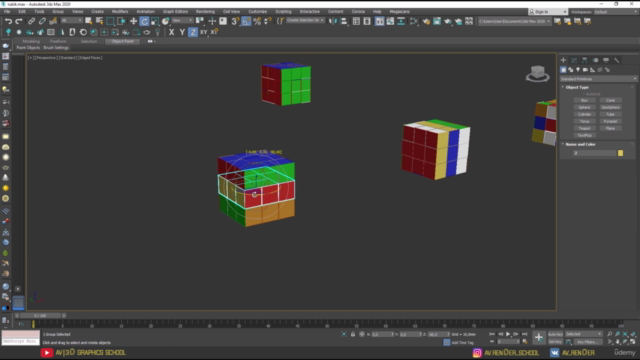Toggle the Z axis constraint

point(193,32)
